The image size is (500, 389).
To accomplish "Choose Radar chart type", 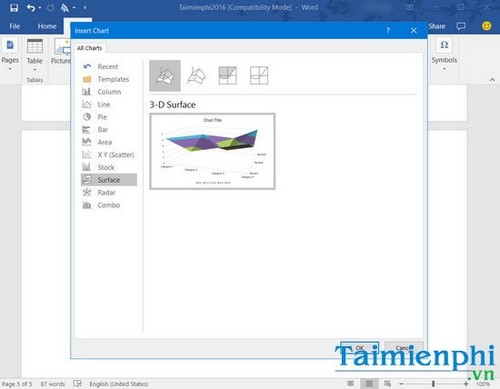I will pos(109,193).
